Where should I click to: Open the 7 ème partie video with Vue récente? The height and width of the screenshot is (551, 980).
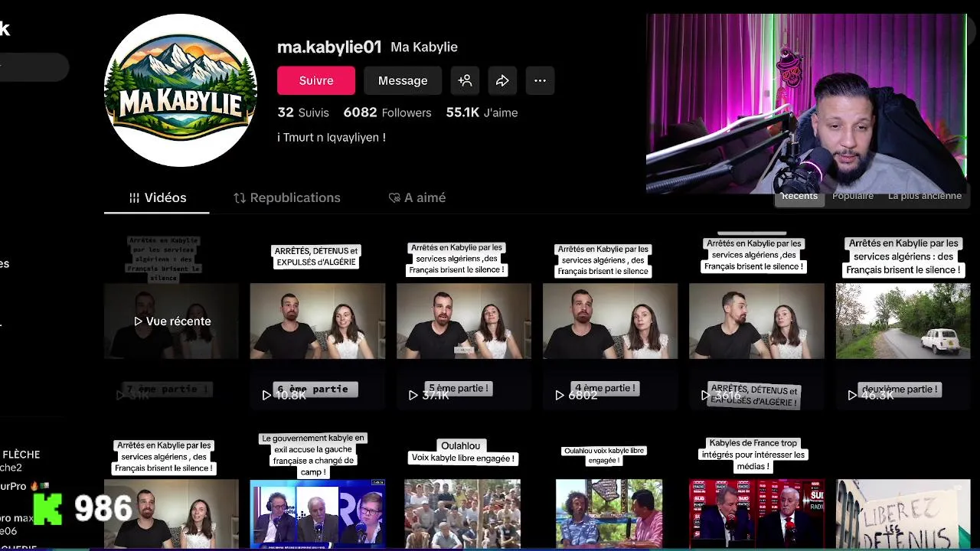(x=171, y=321)
